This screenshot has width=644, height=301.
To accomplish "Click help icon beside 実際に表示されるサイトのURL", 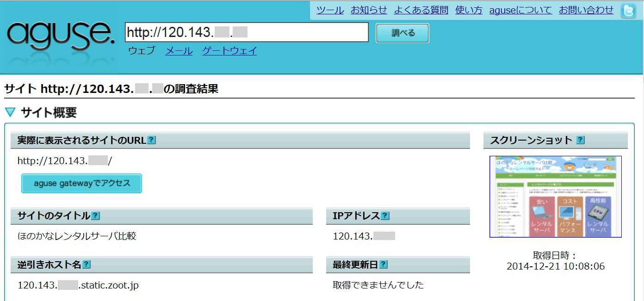I will tap(151, 140).
